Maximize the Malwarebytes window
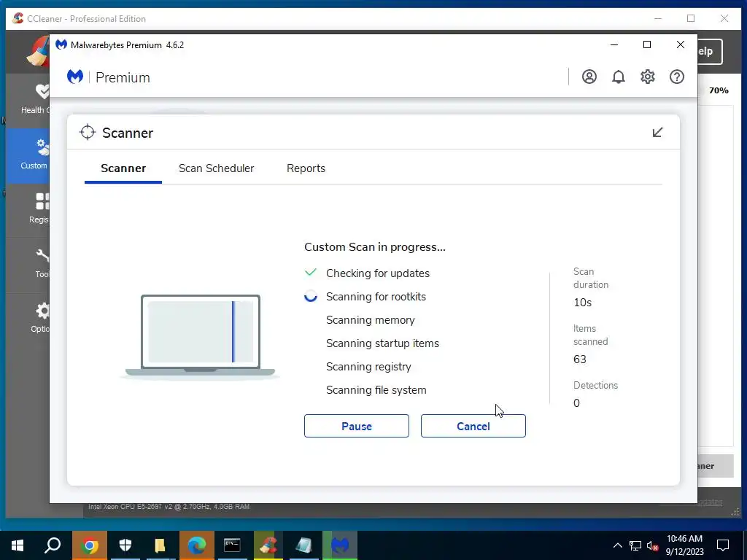This screenshot has width=747, height=560. pyautogui.click(x=647, y=44)
